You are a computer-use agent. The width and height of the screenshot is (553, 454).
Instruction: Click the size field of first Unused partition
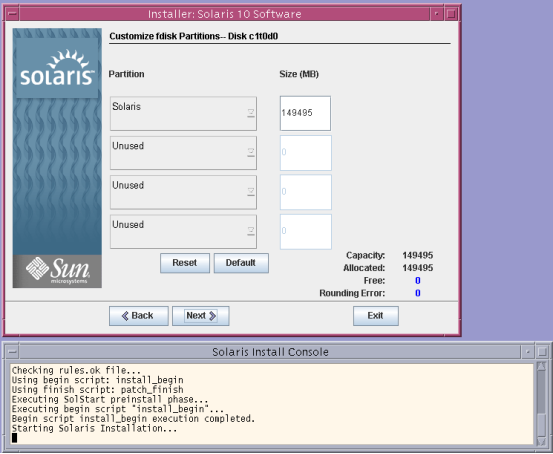tap(306, 153)
